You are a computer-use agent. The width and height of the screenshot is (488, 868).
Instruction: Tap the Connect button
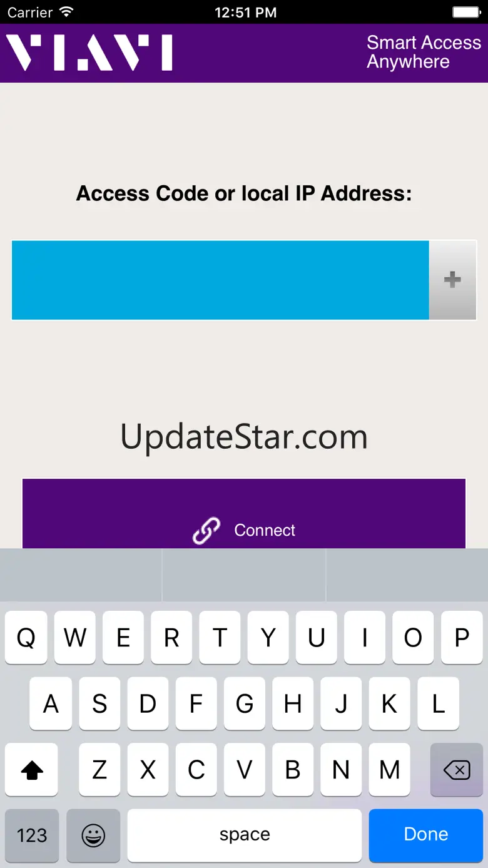244,514
